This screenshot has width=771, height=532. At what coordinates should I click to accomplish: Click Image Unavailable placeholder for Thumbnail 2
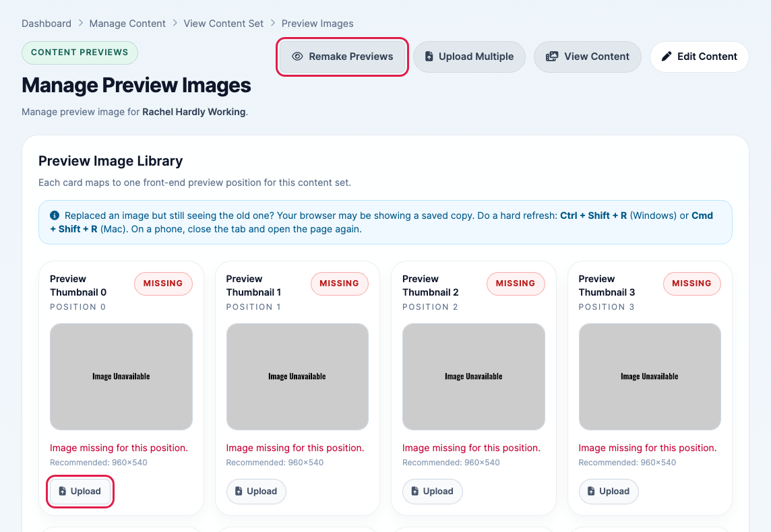(474, 376)
